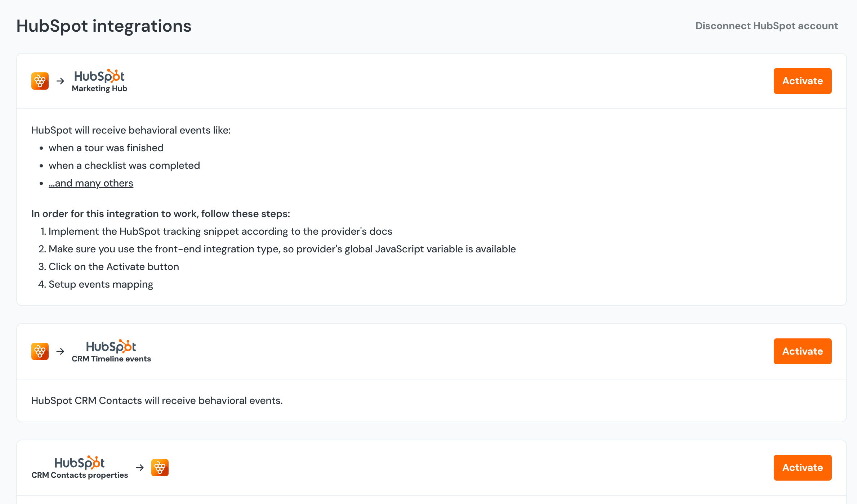Viewport: 857px width, 504px height.
Task: Click arrow icon in Marketing Hub header
Action: click(x=61, y=81)
